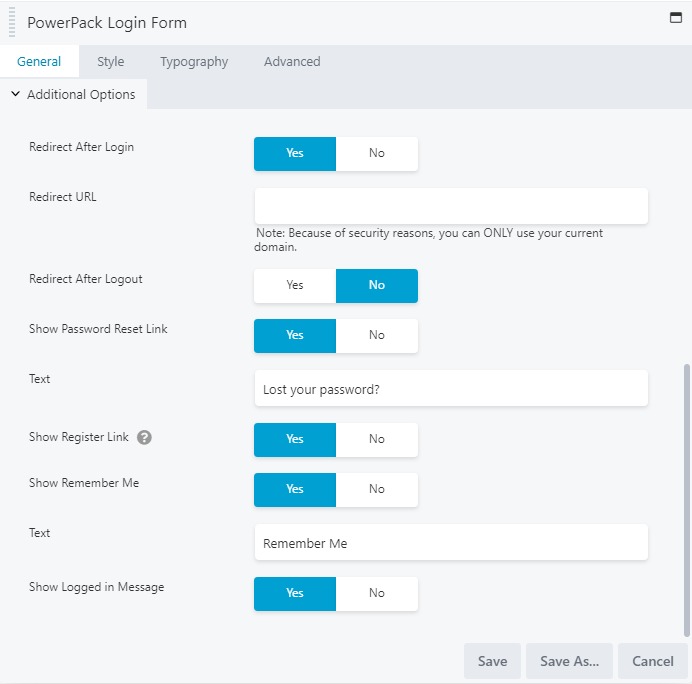The width and height of the screenshot is (692, 684).
Task: Open the Style tab
Action: (110, 61)
